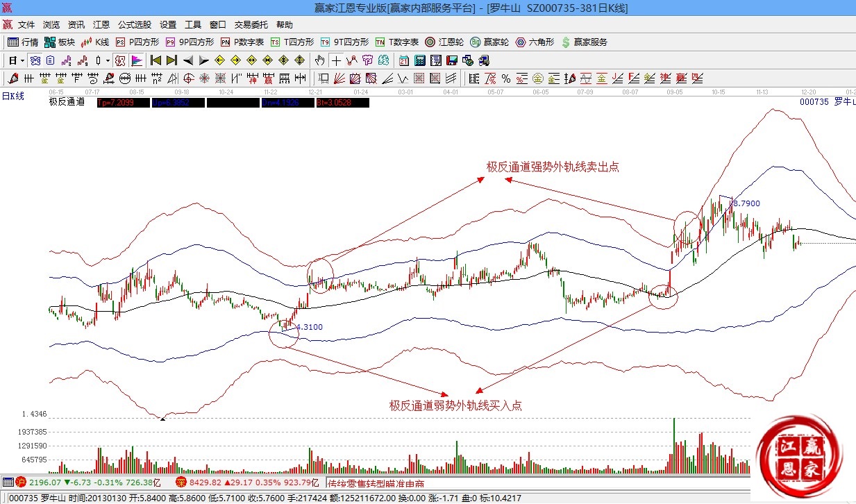
Task: Click the 六角形 hexagon tool icon
Action: coord(533,42)
